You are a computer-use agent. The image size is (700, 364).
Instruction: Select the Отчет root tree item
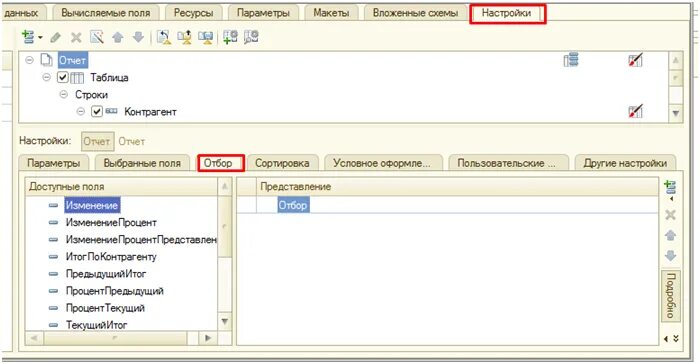coord(72,60)
